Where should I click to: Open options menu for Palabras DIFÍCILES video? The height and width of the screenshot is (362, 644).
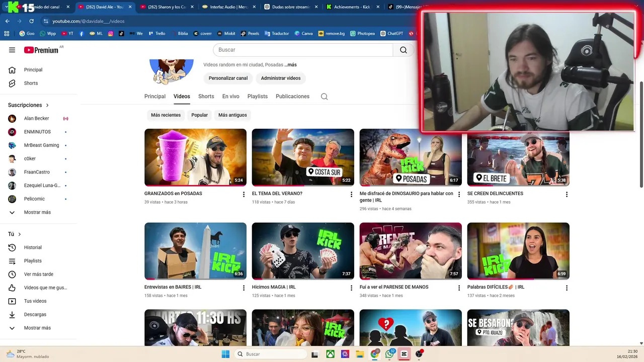567,288
